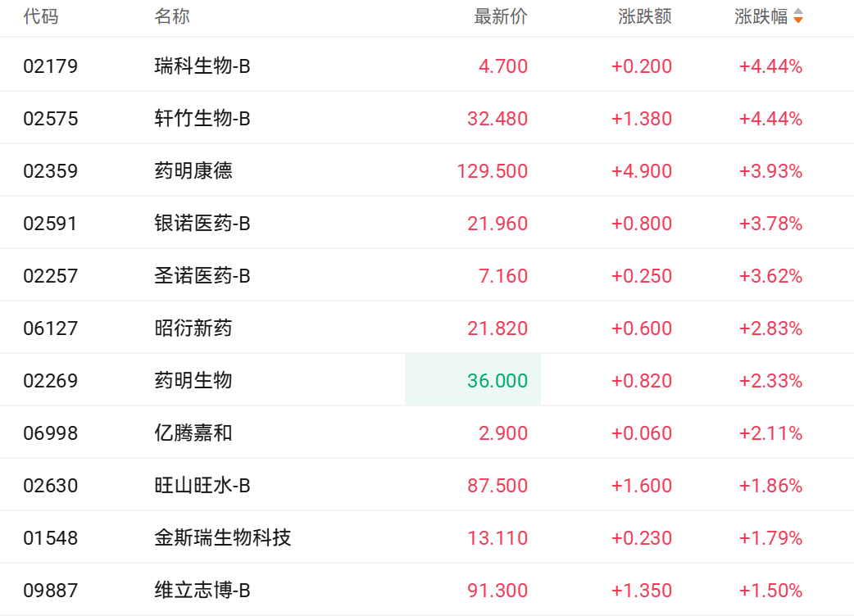This screenshot has height=616, width=854.
Task: Click the 129.500 latest price
Action: [493, 171]
